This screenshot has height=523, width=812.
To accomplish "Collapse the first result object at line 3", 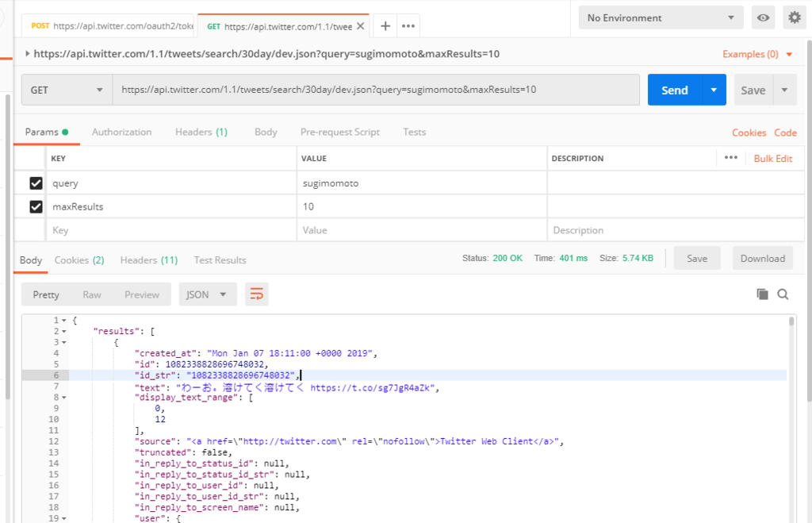I will coord(64,342).
